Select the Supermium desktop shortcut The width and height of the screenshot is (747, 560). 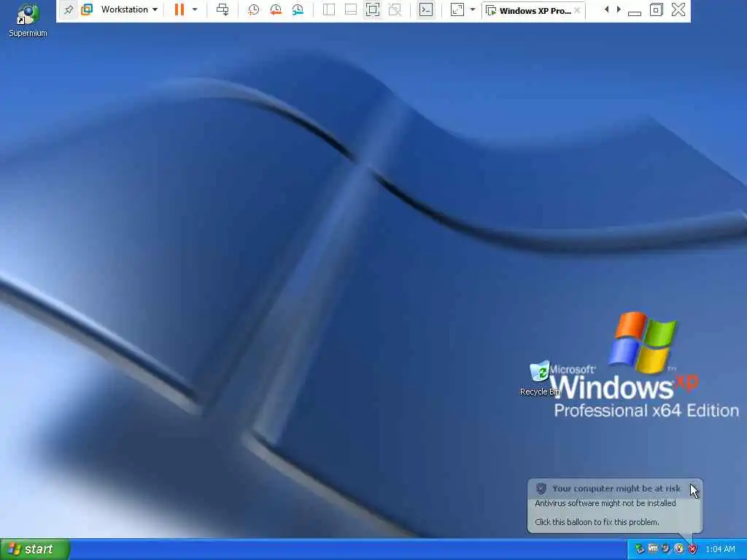[x=28, y=20]
